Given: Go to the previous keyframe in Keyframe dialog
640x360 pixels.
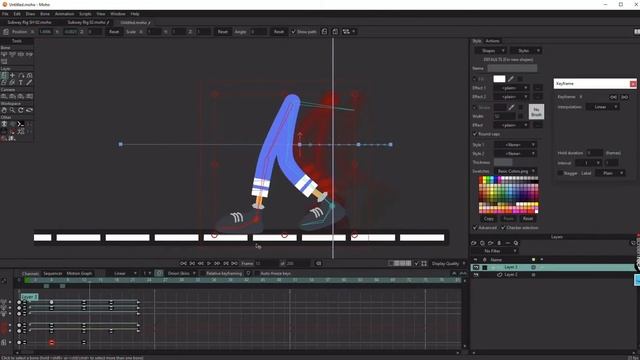Looking at the screenshot, I should pos(613,97).
